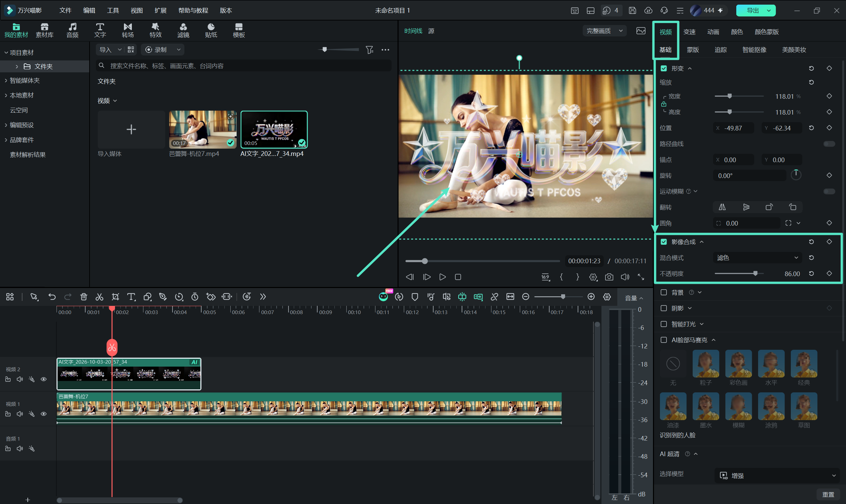846x504 pixels.
Task: Open the 混合模式 blend mode dropdown
Action: [x=757, y=258]
